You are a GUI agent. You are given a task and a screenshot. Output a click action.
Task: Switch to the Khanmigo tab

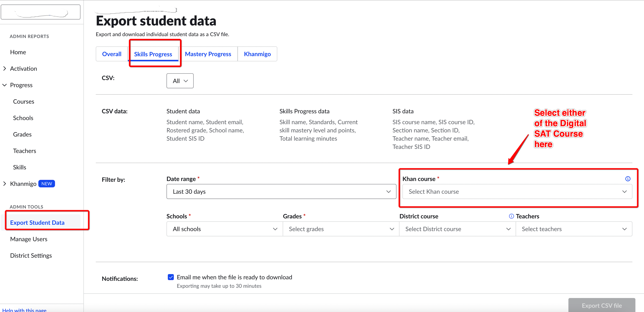257,54
